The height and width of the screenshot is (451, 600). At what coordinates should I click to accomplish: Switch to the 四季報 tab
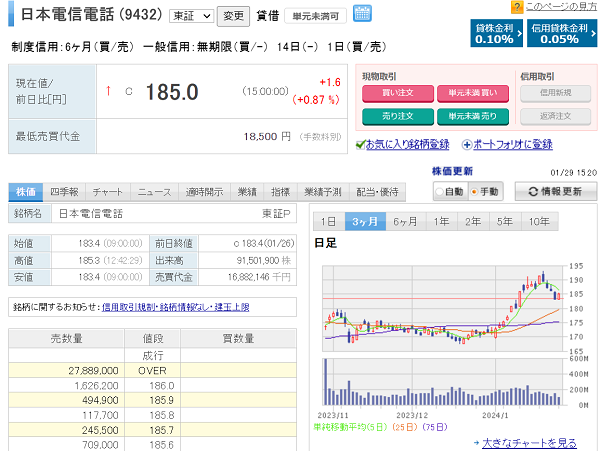click(64, 191)
